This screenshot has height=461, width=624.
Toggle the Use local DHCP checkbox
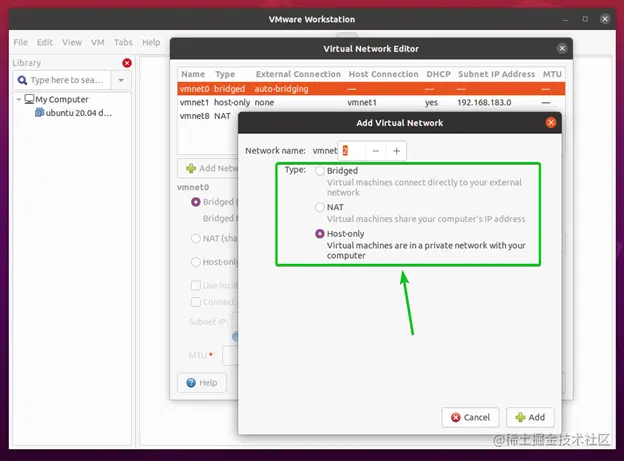pos(195,285)
